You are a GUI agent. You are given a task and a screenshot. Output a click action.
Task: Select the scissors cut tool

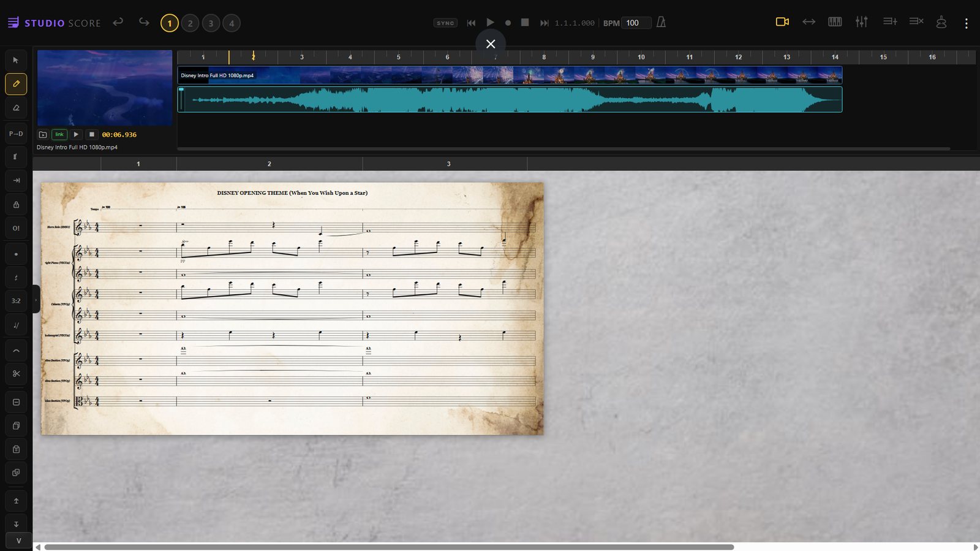coord(16,373)
